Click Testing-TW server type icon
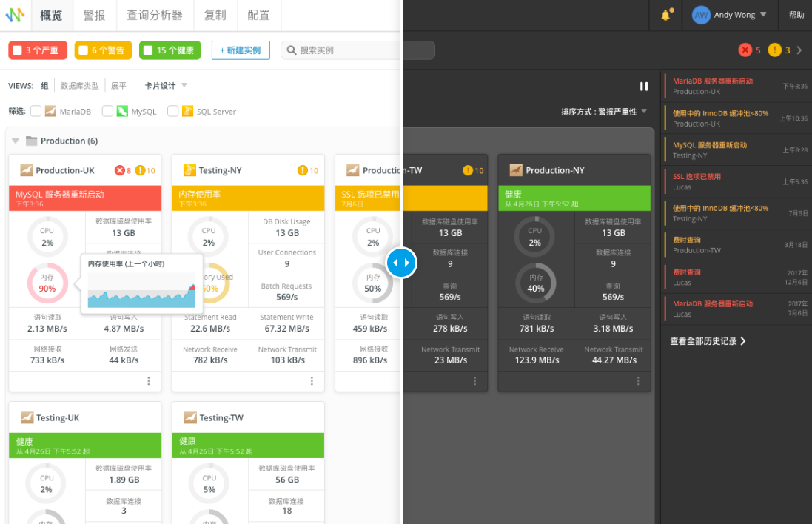812x524 pixels. pyautogui.click(x=190, y=417)
